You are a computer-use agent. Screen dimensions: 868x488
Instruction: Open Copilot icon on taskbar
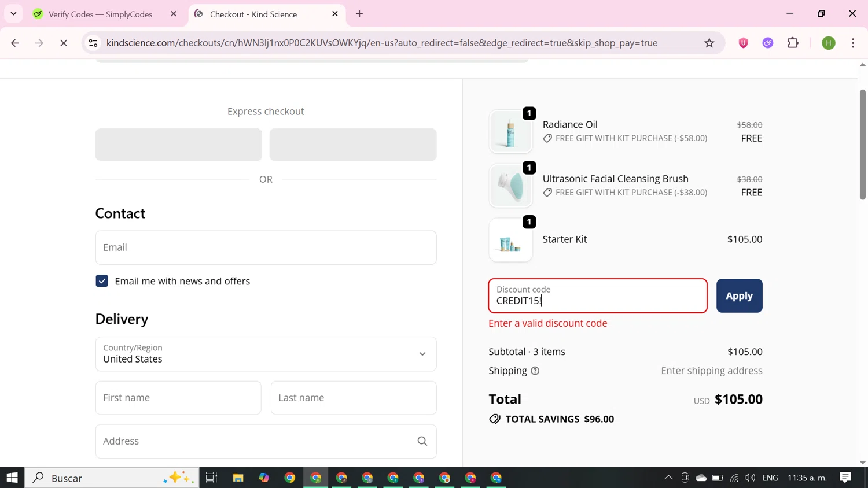[x=264, y=478]
